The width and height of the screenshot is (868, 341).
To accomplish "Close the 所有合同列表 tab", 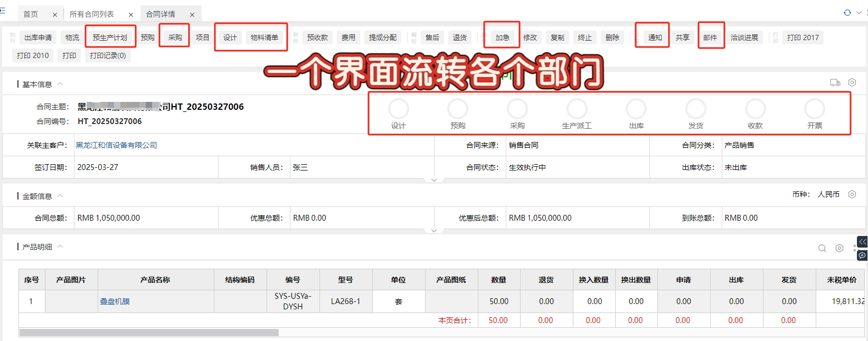I will click(131, 15).
